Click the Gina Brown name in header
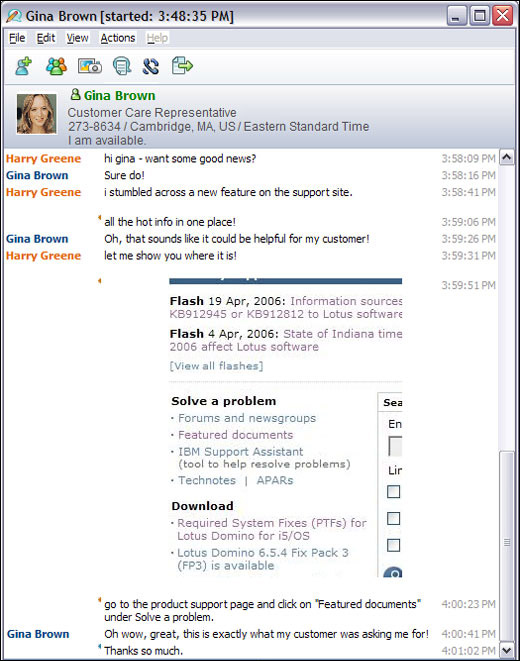Viewport: 520px width, 661px height. pyautogui.click(x=120, y=95)
